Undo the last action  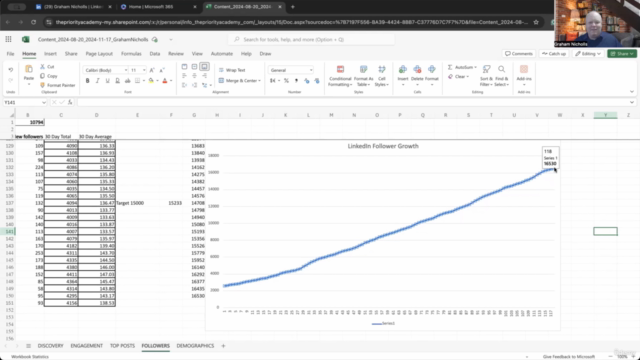[x=11, y=70]
